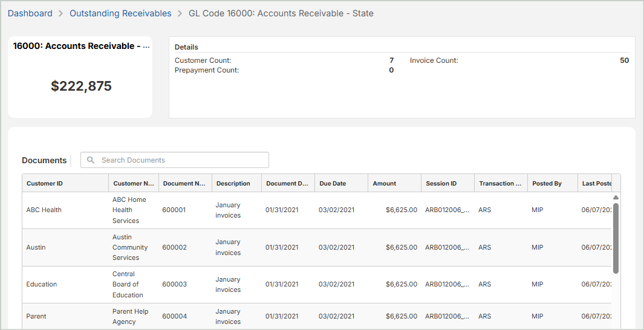Click the vertical scrollbar thumb
Viewport: 644px width, 330px height.
[616, 238]
